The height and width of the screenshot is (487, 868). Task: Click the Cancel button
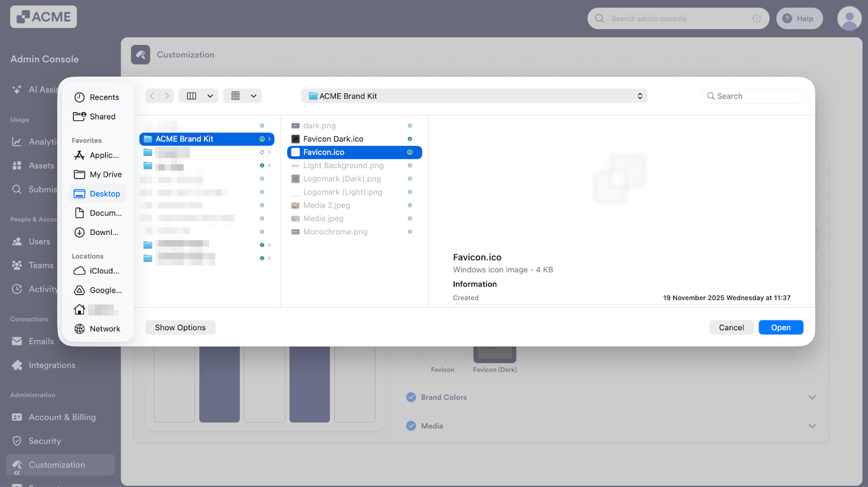[x=731, y=328]
